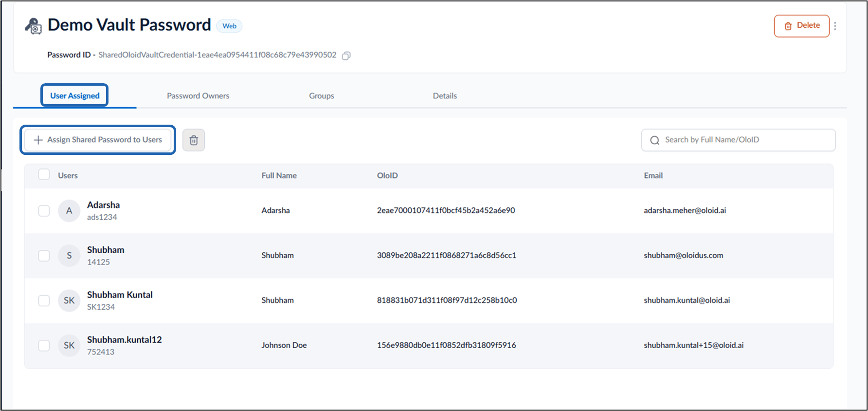The width and height of the screenshot is (868, 411).
Task: Click the trash icon beside Assign button
Action: tap(194, 140)
